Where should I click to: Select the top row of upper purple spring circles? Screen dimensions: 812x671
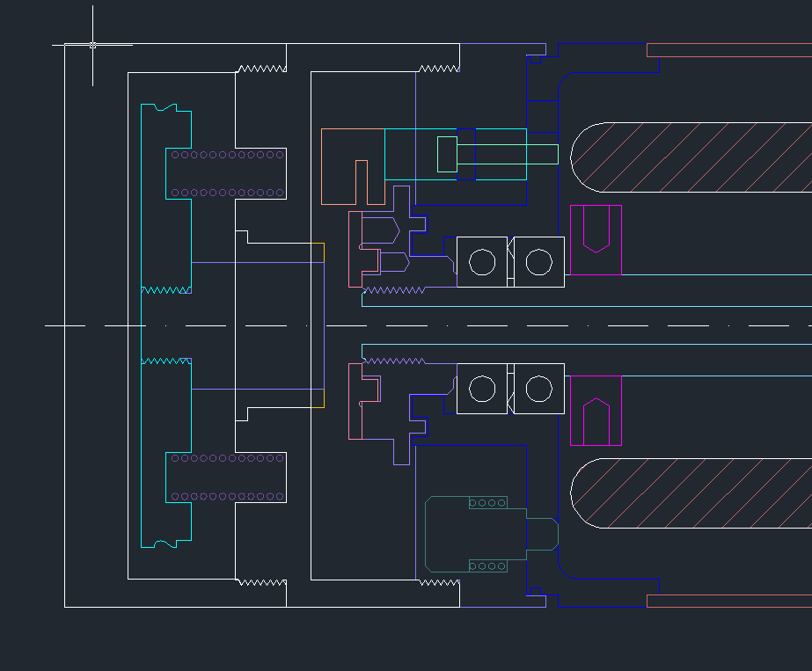click(x=228, y=155)
